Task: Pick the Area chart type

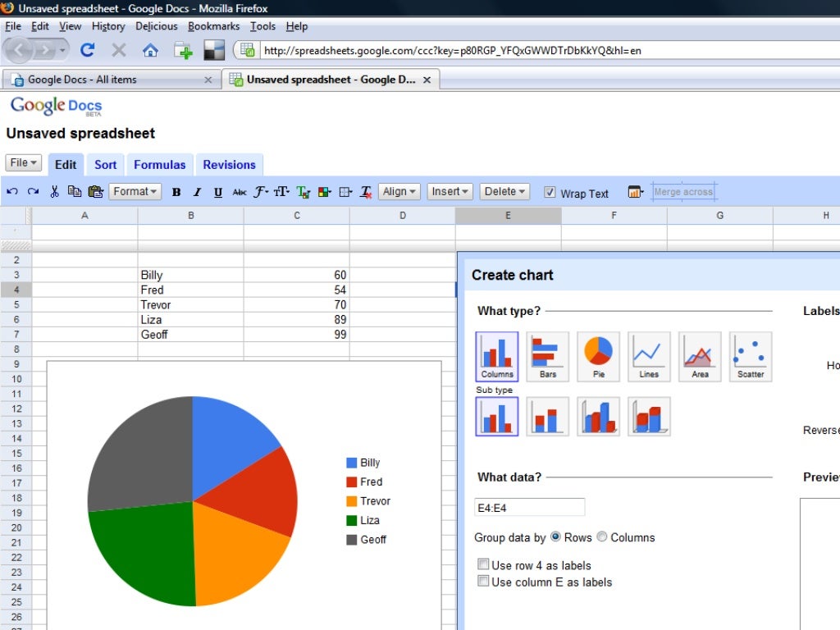Action: point(700,356)
